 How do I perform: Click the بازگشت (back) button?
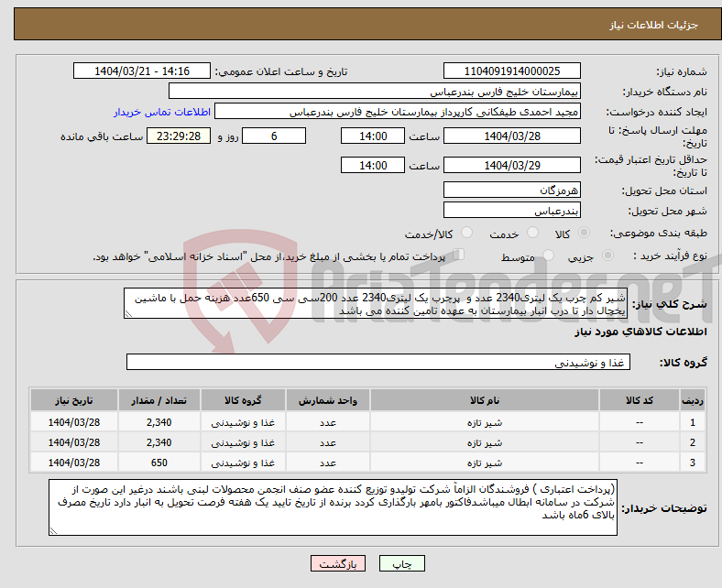coord(338,563)
